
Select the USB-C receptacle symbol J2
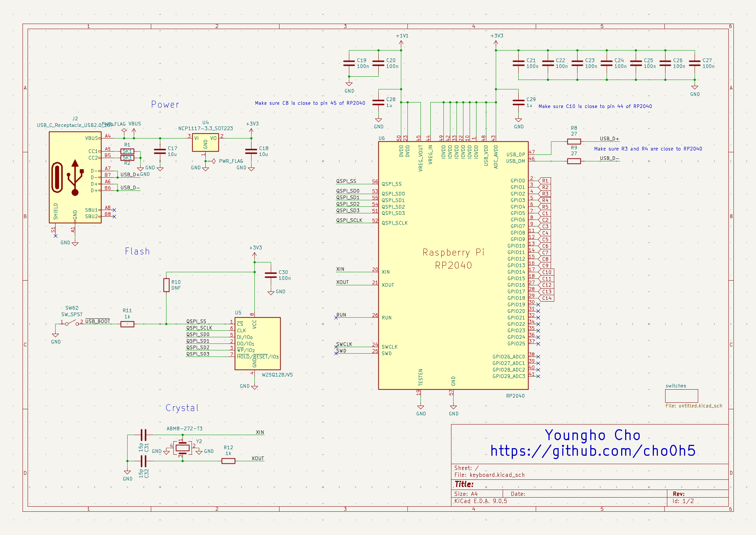(x=75, y=177)
